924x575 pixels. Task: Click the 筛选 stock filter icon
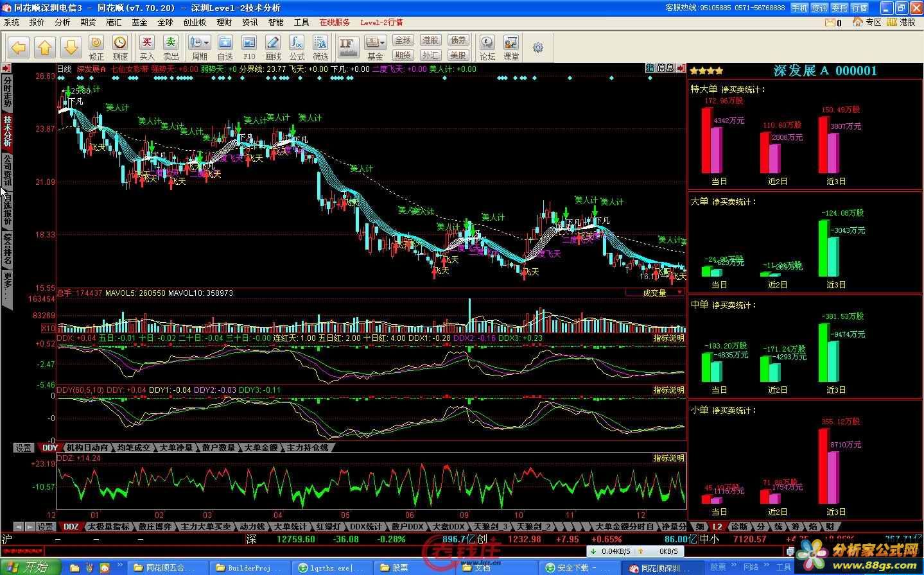(320, 47)
